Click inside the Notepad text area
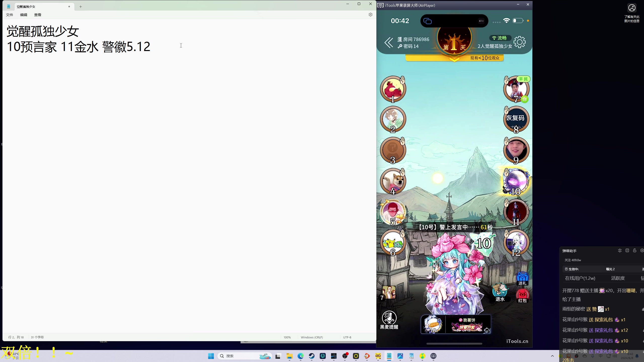 189,176
